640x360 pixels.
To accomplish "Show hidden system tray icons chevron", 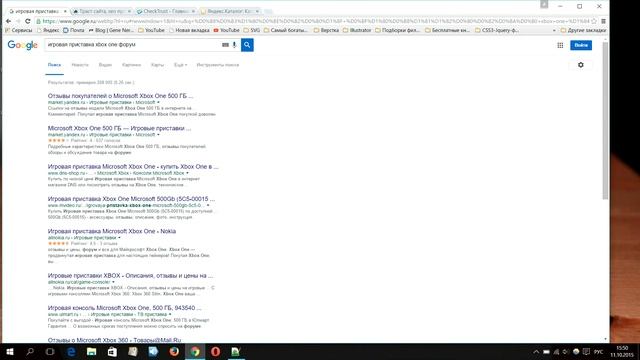I will click(x=536, y=351).
